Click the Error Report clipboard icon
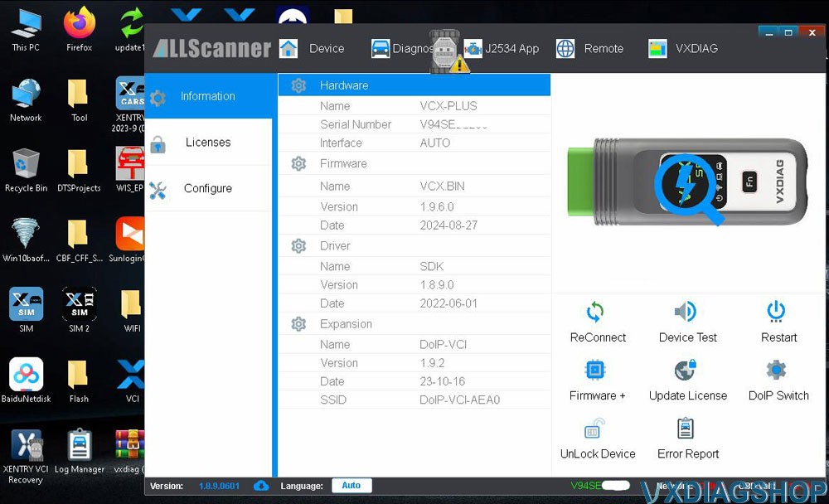Viewport: 829px width, 504px height. (x=686, y=428)
